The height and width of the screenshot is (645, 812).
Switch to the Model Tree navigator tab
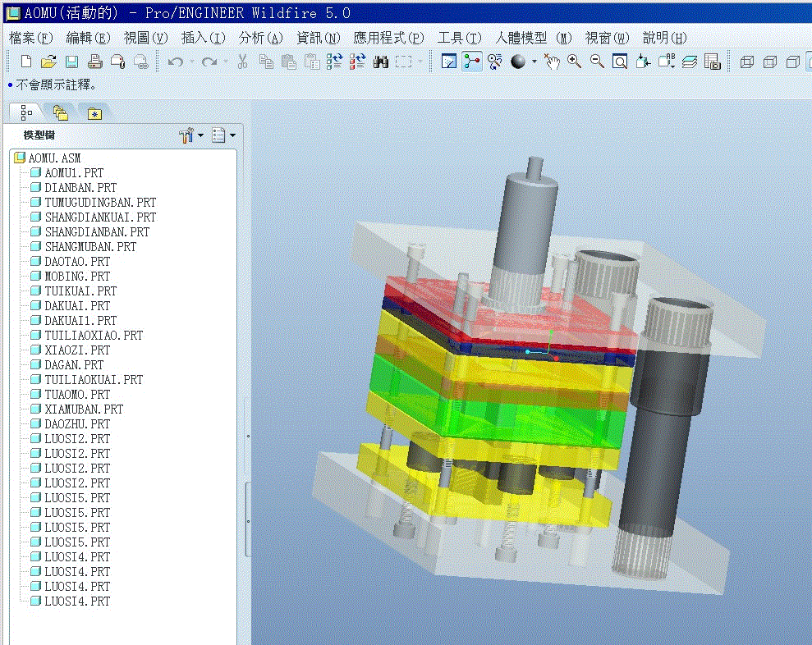[x=26, y=112]
